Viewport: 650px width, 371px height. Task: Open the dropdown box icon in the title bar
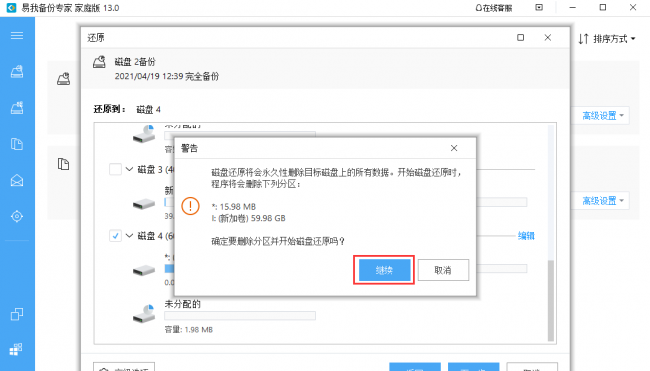[539, 7]
